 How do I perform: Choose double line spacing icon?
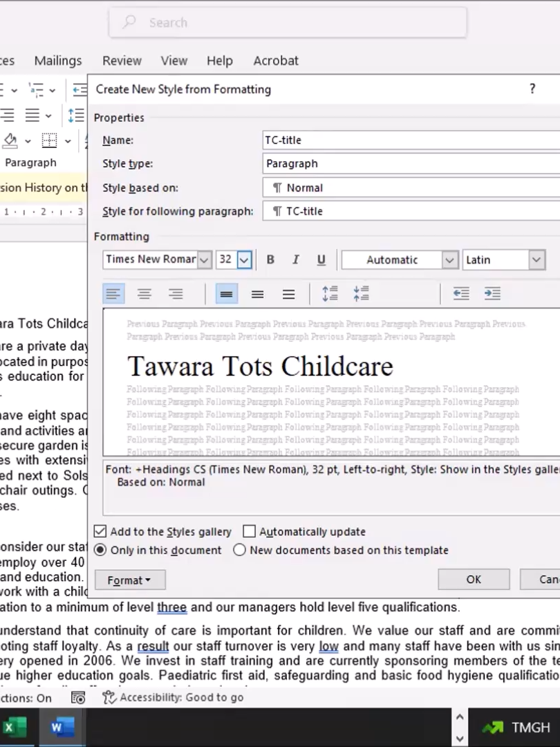click(x=288, y=294)
